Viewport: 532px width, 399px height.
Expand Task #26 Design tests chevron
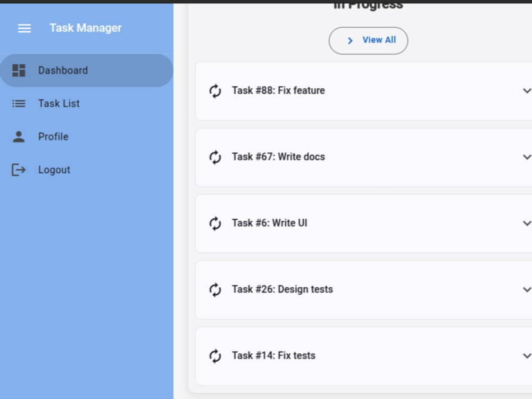pos(527,289)
